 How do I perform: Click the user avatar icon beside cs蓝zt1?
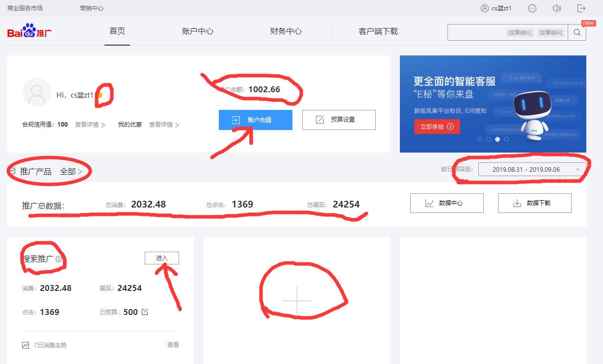(484, 8)
